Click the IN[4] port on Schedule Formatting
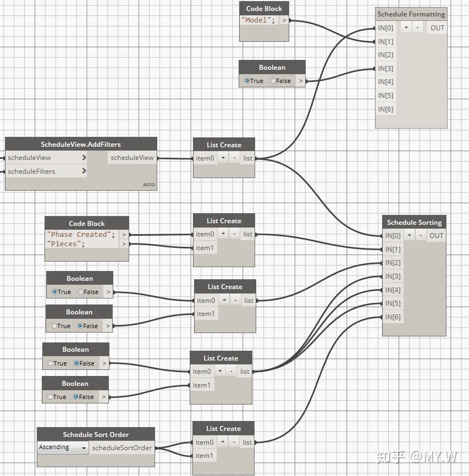469x476 pixels. pyautogui.click(x=385, y=82)
